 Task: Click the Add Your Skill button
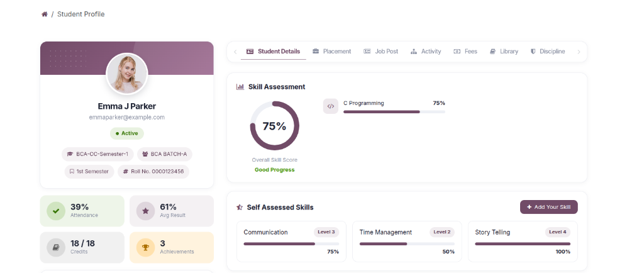coord(548,208)
